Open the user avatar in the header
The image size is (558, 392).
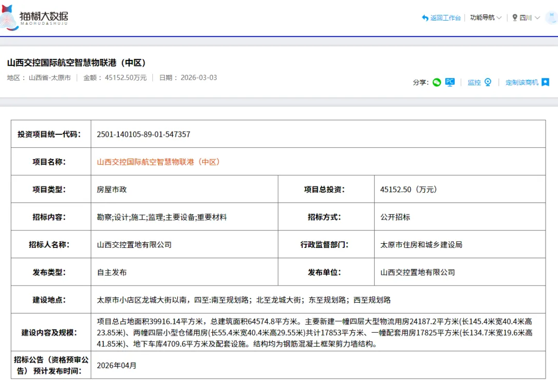point(552,17)
